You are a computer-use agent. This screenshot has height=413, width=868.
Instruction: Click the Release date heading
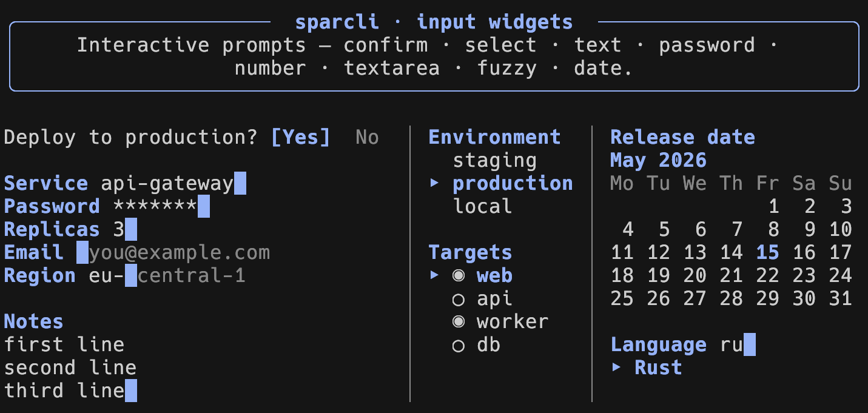(683, 138)
